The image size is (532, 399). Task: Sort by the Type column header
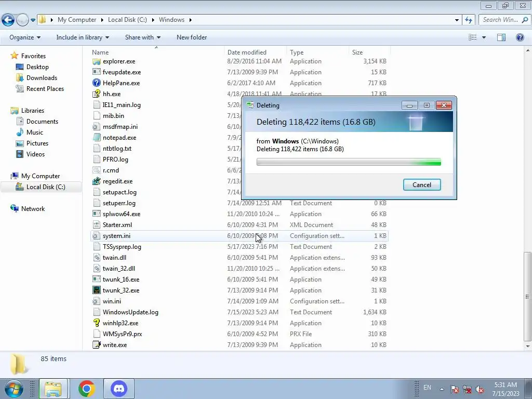(x=297, y=52)
